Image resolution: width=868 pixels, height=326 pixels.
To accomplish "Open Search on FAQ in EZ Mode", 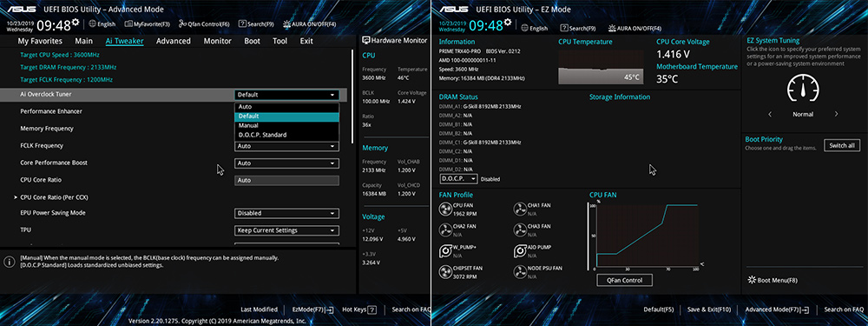I will click(845, 309).
